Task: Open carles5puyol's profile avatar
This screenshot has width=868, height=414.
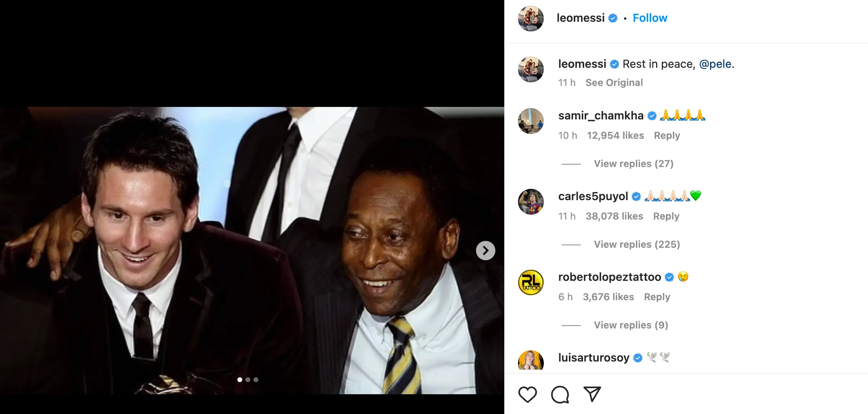Action: click(530, 202)
